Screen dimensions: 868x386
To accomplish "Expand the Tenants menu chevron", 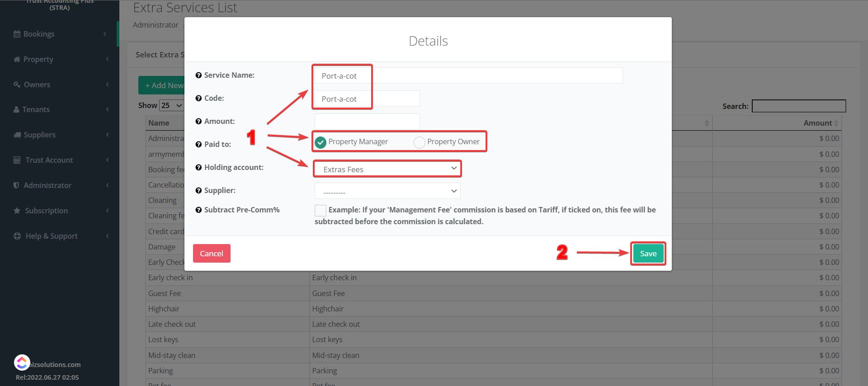I will (107, 109).
